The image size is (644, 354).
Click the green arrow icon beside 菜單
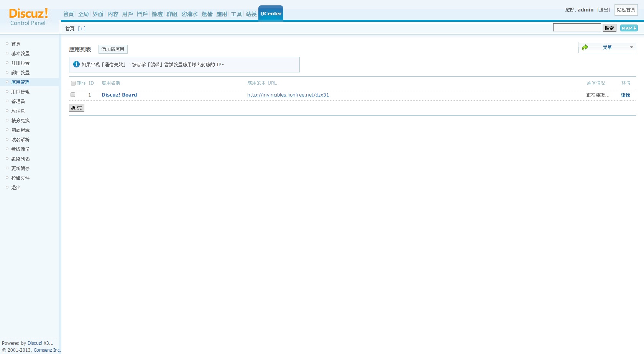585,48
